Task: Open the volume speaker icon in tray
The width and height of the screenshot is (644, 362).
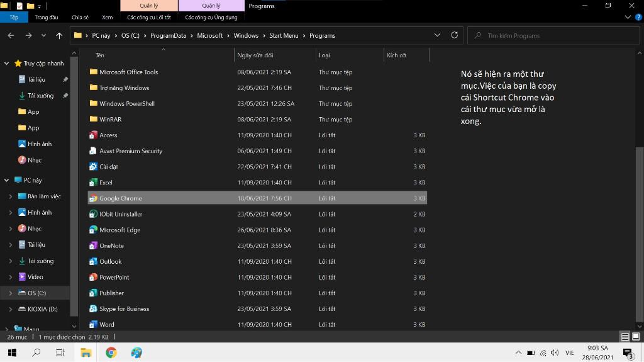Action: [555, 353]
